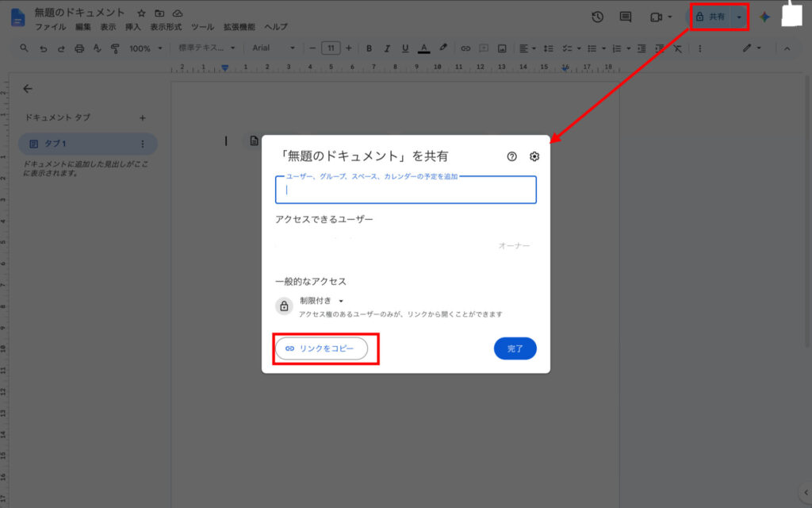Click the 共有 share button
Screen dimensions: 812x508
pyautogui.click(x=710, y=17)
